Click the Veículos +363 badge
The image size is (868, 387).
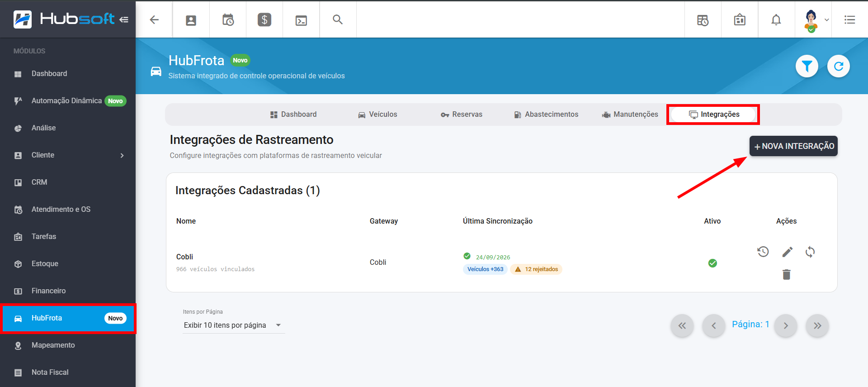click(x=485, y=269)
